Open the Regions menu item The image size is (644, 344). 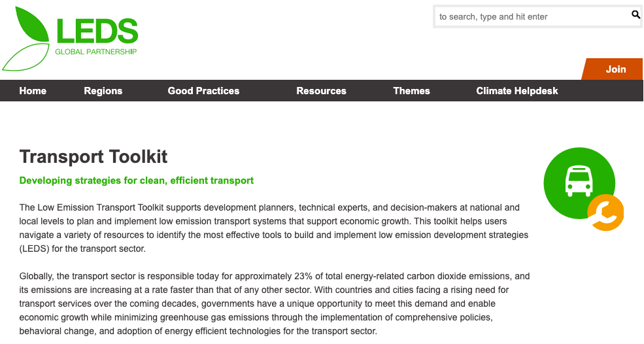pos(103,91)
